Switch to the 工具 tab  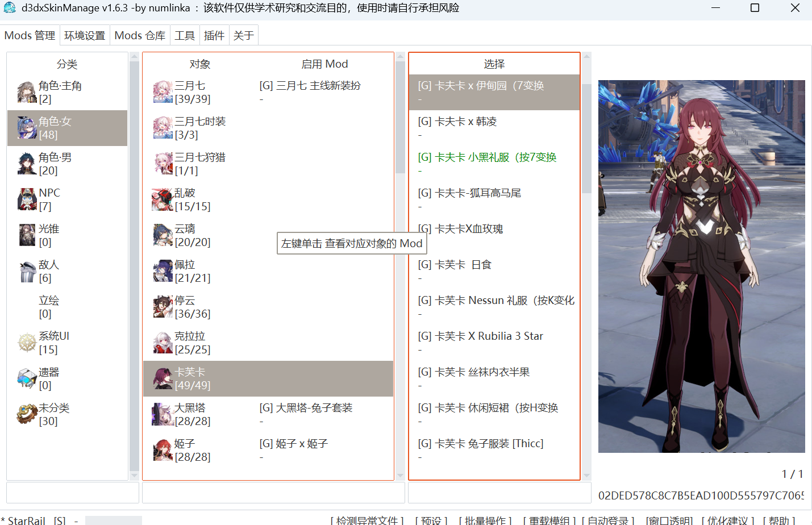click(185, 35)
